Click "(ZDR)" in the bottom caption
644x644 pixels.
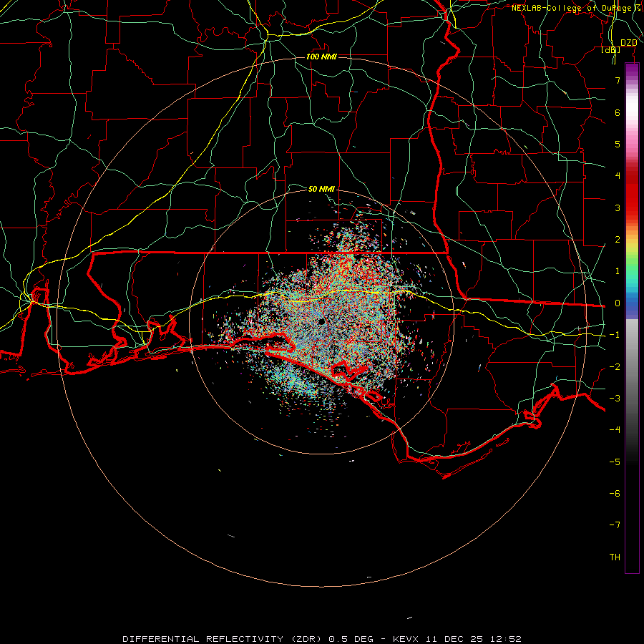308,639
